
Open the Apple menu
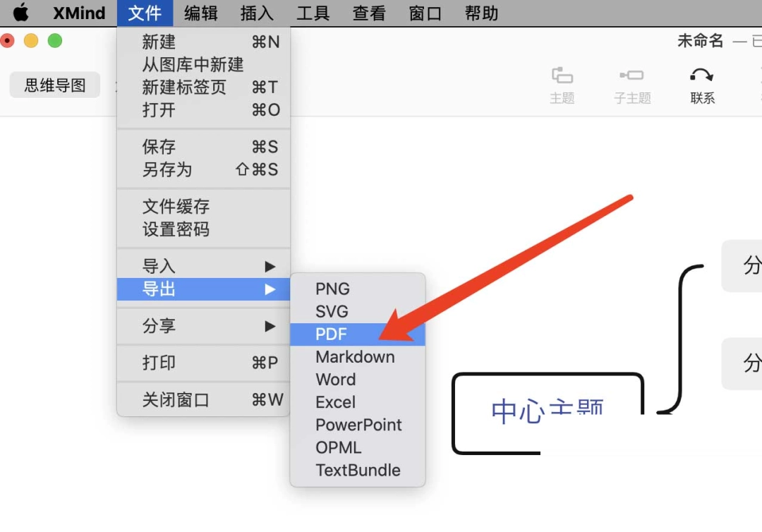click(x=20, y=13)
